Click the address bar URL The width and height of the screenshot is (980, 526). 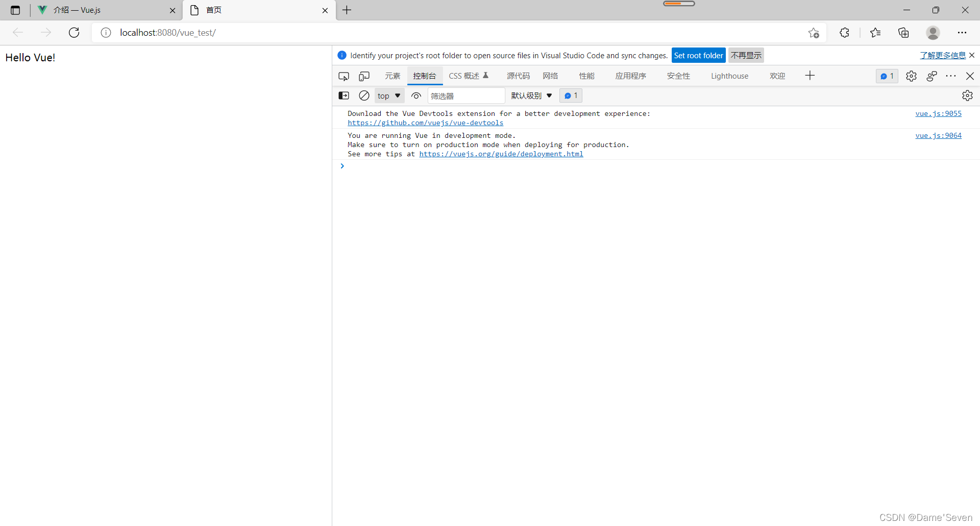(x=168, y=33)
